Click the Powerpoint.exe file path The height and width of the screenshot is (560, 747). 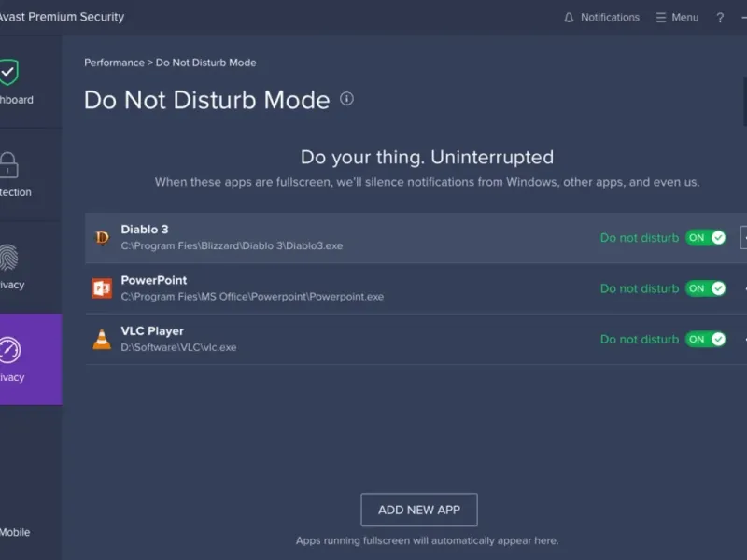pyautogui.click(x=252, y=297)
